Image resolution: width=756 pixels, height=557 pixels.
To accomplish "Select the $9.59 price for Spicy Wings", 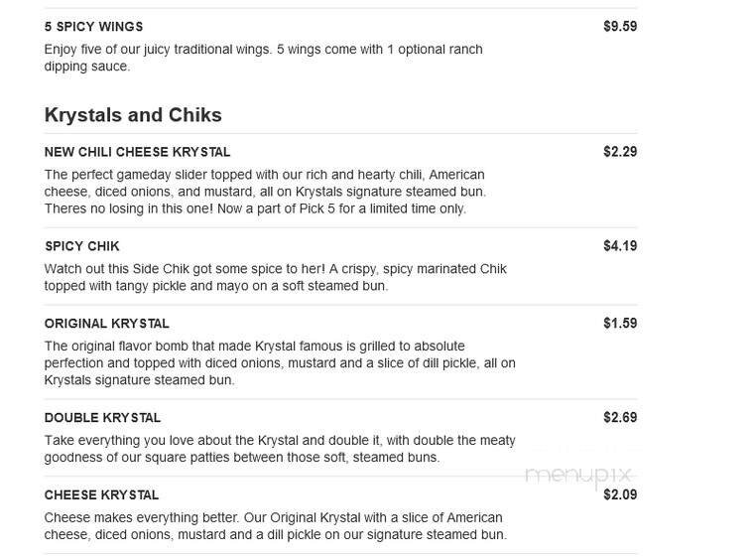I will click(x=620, y=27).
